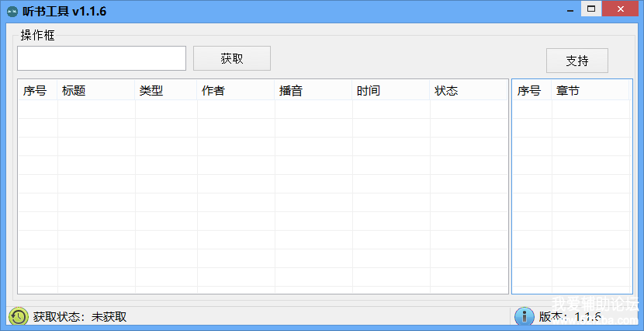Sort book list by 标题 column
This screenshot has width=644, height=331.
(96, 90)
